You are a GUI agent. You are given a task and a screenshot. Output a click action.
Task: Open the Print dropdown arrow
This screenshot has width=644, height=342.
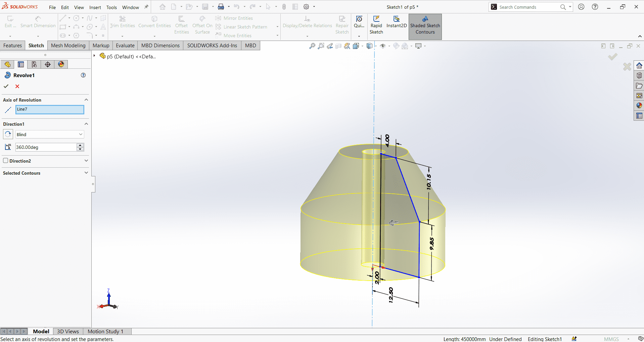(x=229, y=7)
